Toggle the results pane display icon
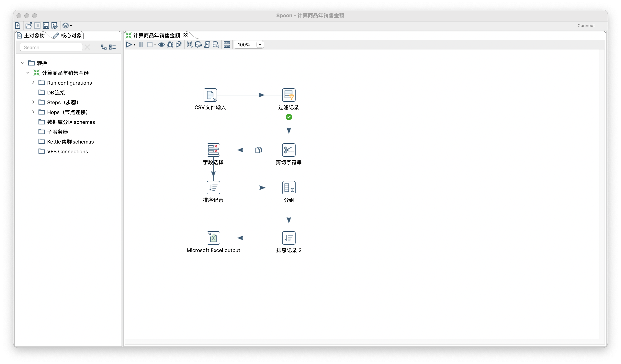This screenshot has height=364, width=621. pos(227,45)
